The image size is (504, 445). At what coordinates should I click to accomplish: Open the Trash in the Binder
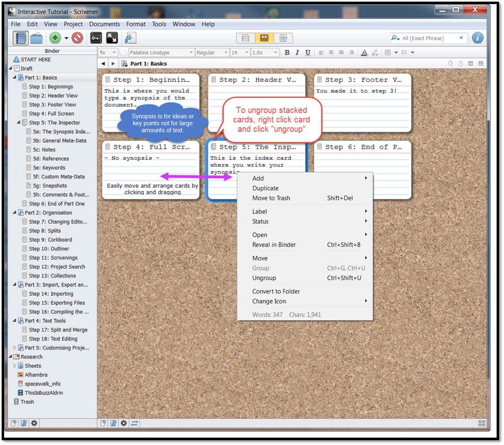tap(24, 402)
